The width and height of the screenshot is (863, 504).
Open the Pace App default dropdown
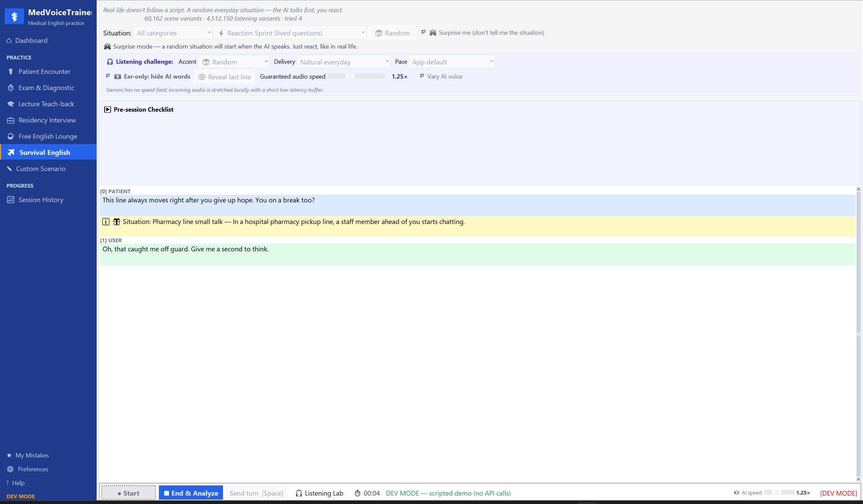pos(451,62)
